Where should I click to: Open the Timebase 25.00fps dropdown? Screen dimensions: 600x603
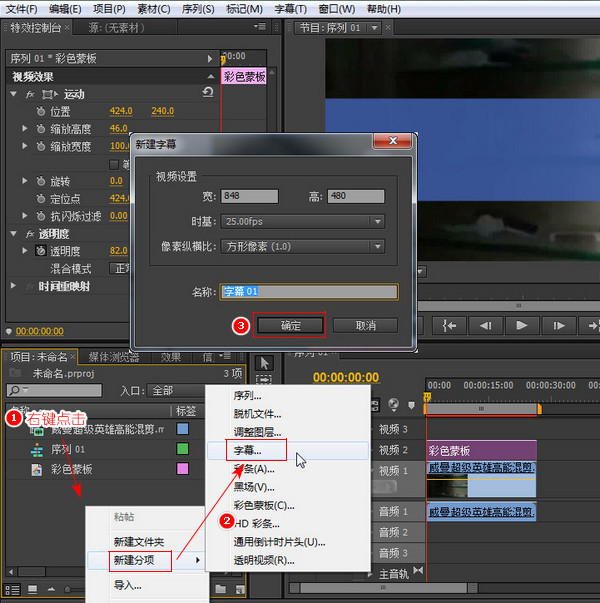[303, 222]
